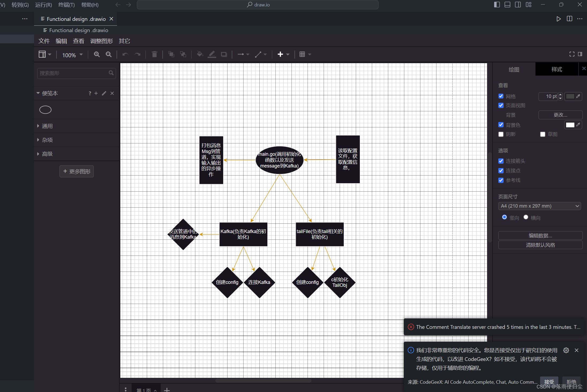Image resolution: width=587 pixels, height=392 pixels.
Task: Open the 文件 menu
Action: 44,41
